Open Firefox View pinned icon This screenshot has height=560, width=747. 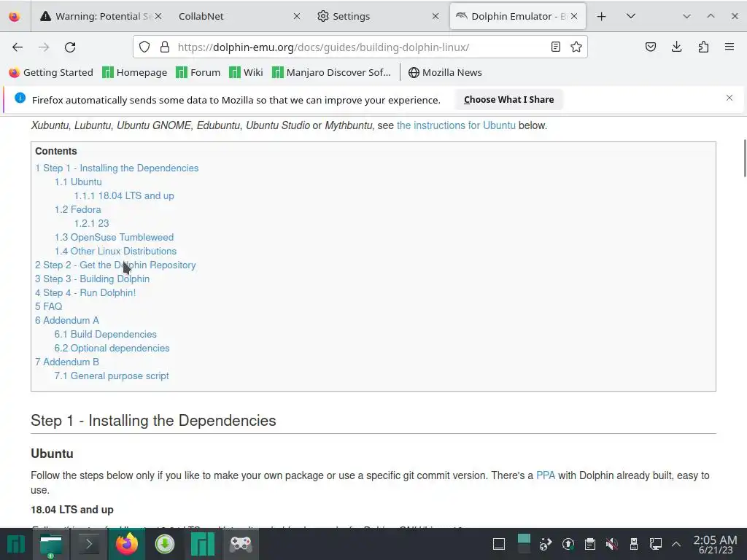point(15,16)
